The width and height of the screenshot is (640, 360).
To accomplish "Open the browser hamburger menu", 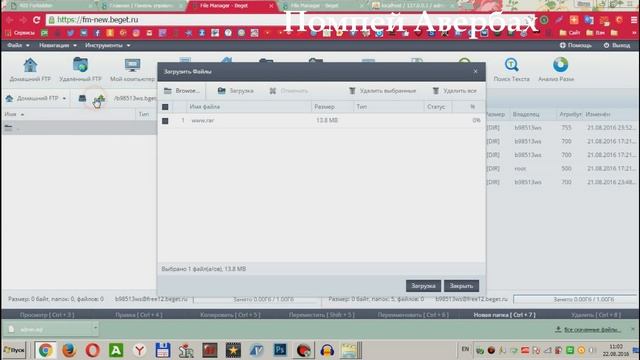I will pos(634,20).
